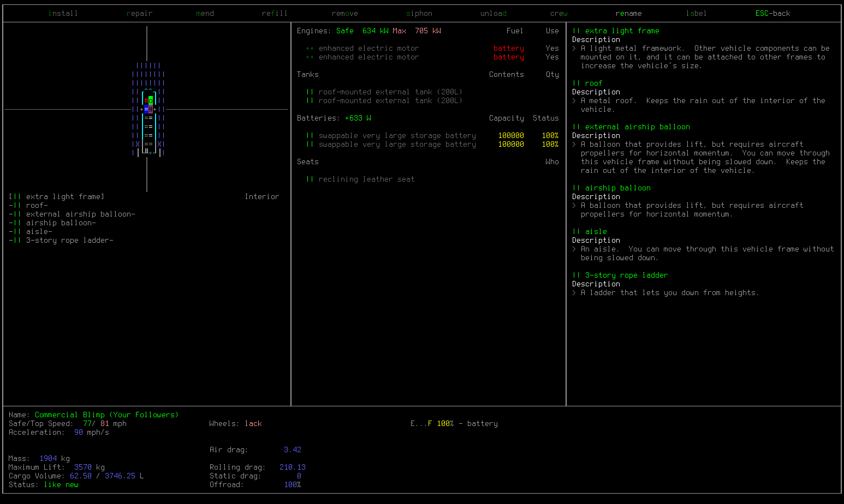The width and height of the screenshot is (844, 504).
Task: Click the Mass value 1904 kg
Action: pos(54,458)
